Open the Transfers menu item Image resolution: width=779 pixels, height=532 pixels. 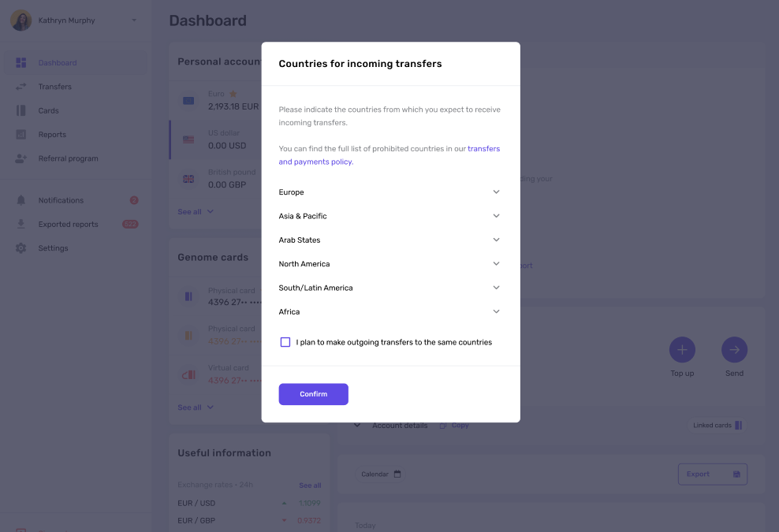click(76, 87)
